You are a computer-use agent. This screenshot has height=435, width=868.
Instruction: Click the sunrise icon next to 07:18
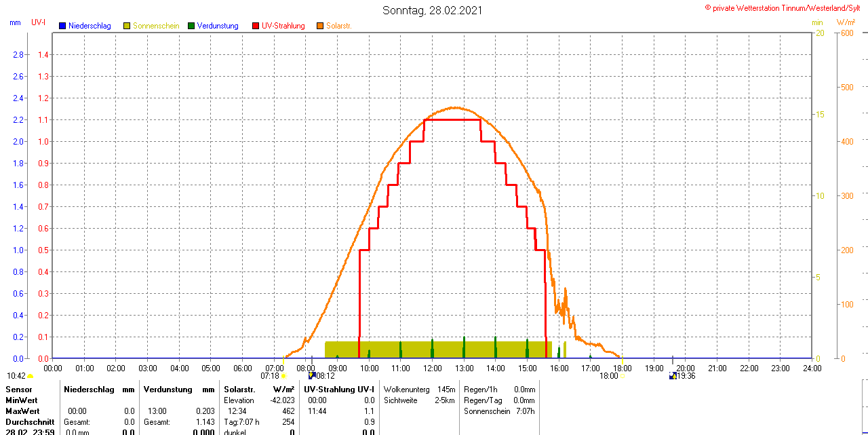pyautogui.click(x=283, y=376)
